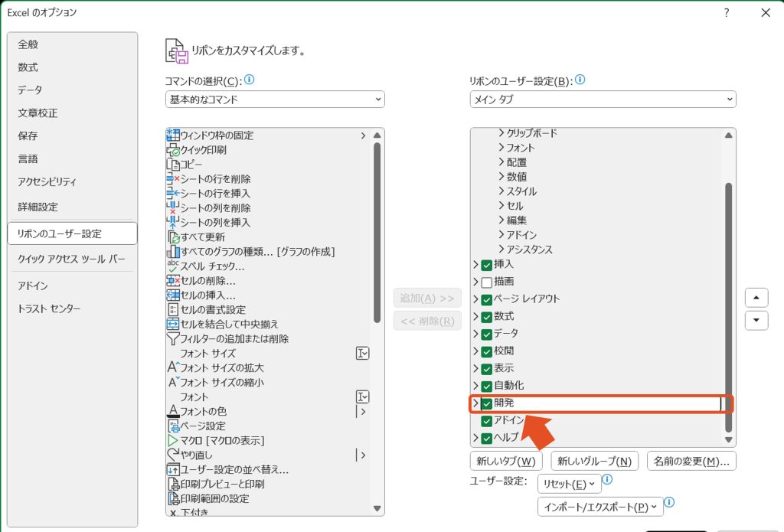Move selected item down with arrow button
Viewport: 784px width, 532px height.
[x=756, y=321]
